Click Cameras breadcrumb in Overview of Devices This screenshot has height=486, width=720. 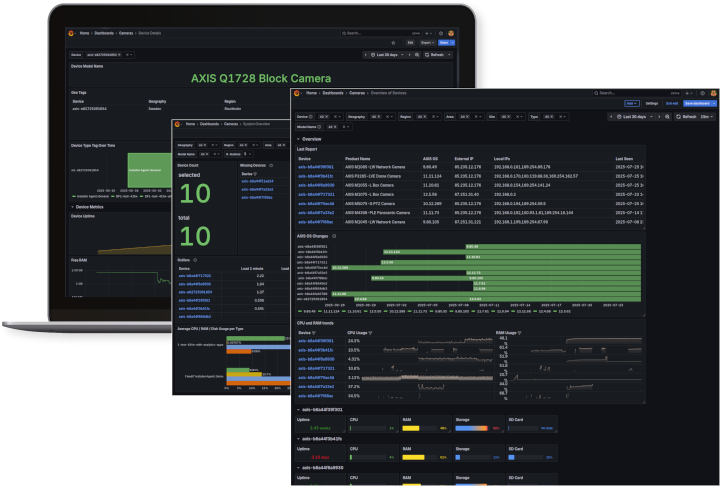point(357,93)
